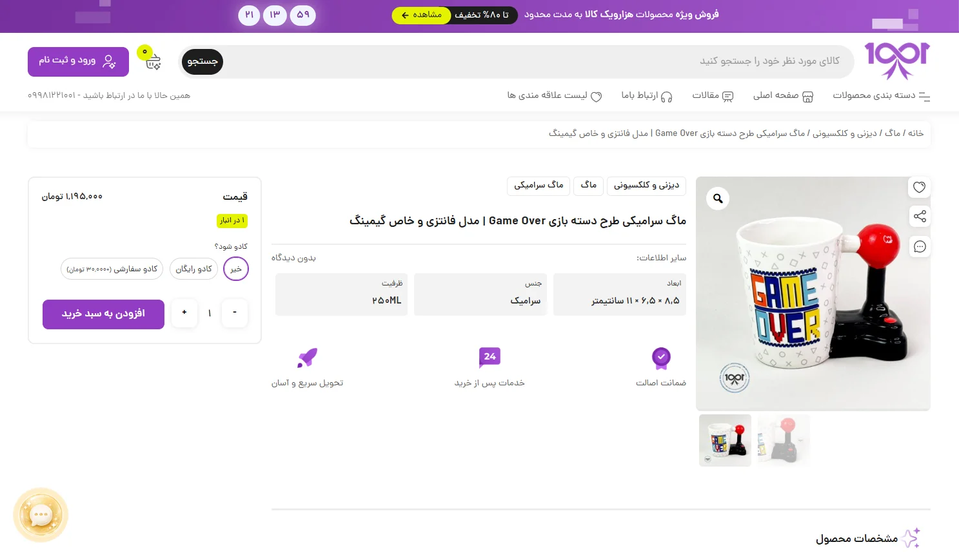Select the کادو رایگان gift option
959x560 pixels.
(193, 269)
